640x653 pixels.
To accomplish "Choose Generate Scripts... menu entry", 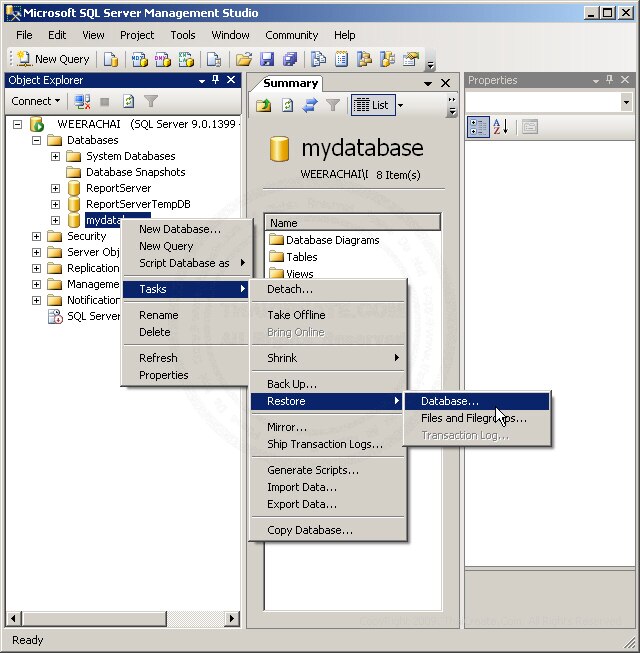I will (x=328, y=470).
